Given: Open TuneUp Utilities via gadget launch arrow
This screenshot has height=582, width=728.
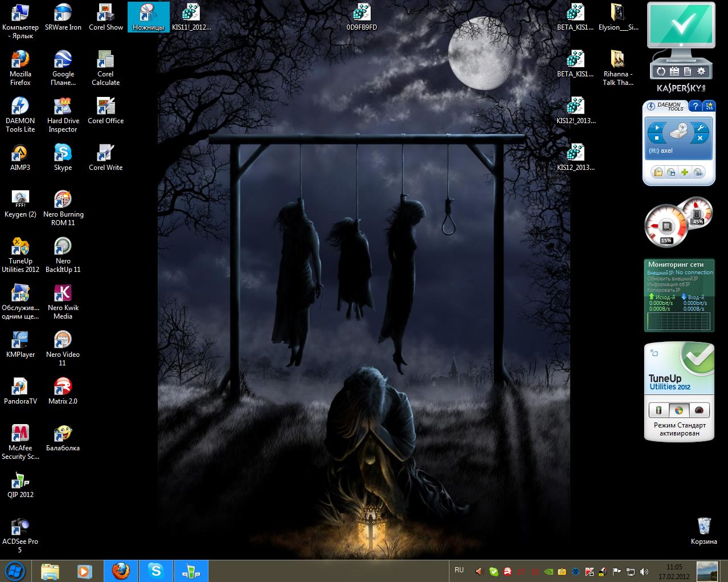Looking at the screenshot, I should pos(655,353).
